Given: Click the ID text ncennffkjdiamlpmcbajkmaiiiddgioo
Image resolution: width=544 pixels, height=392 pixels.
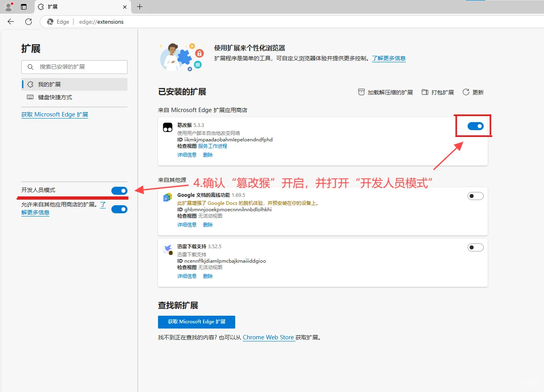Looking at the screenshot, I should [225, 261].
